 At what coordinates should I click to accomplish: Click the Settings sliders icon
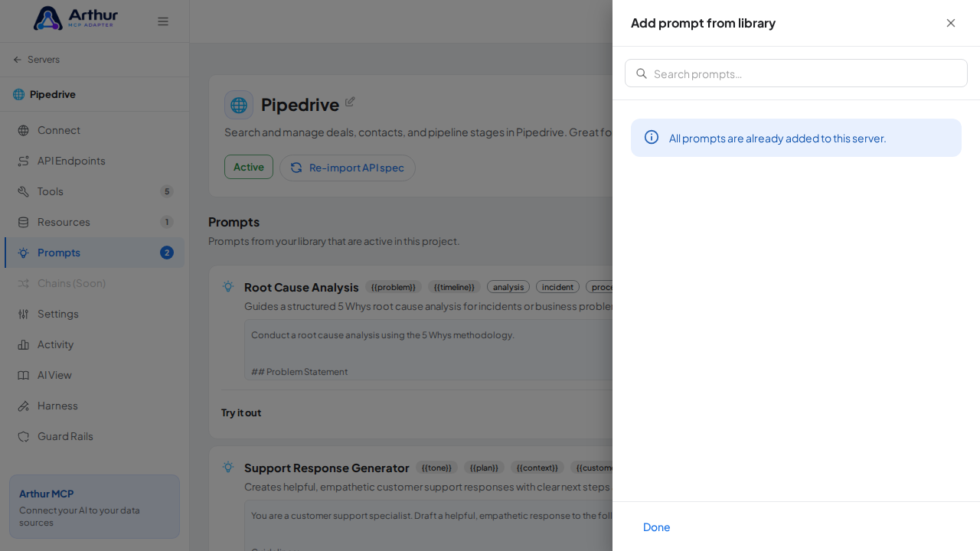coord(24,314)
